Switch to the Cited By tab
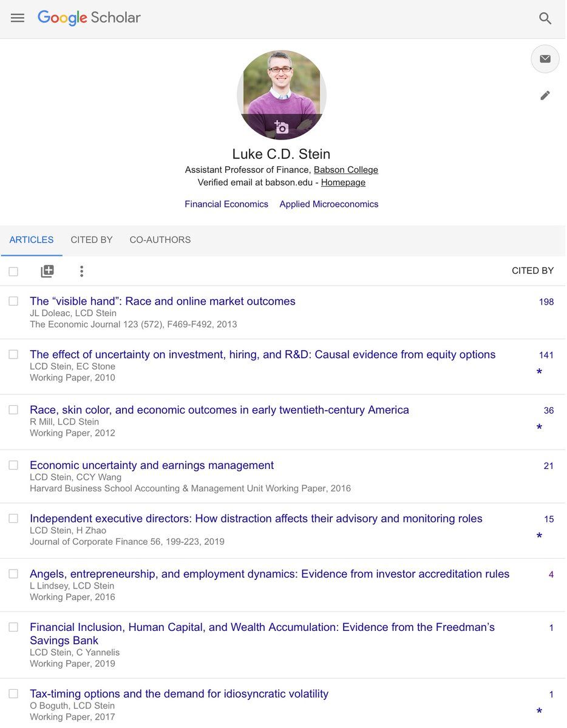 click(x=92, y=240)
